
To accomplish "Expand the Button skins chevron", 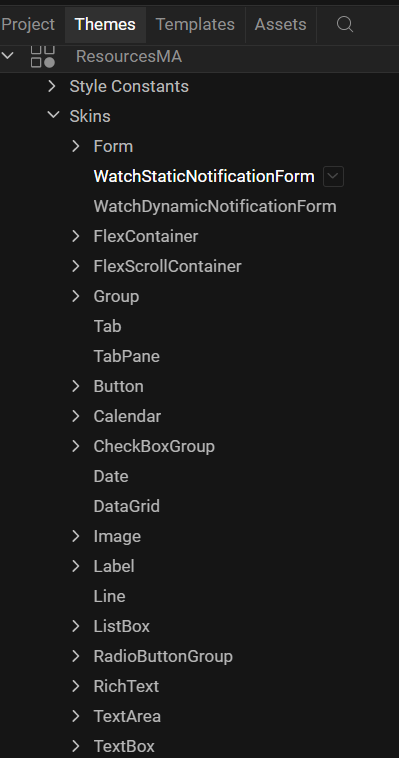I will point(75,386).
